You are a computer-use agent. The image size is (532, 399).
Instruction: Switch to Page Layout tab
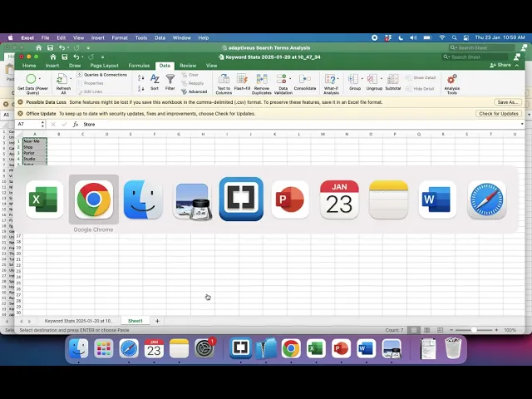point(105,66)
